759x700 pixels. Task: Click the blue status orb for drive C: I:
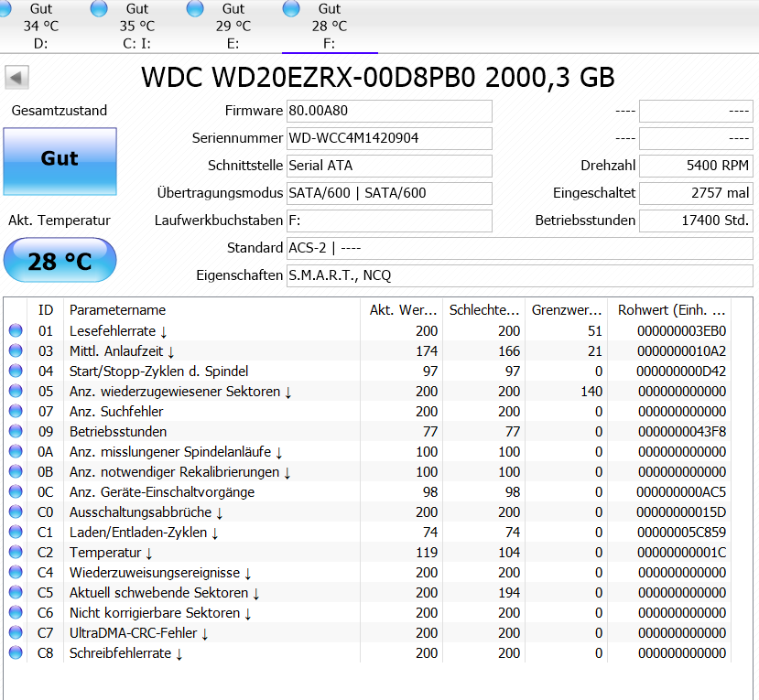(99, 8)
